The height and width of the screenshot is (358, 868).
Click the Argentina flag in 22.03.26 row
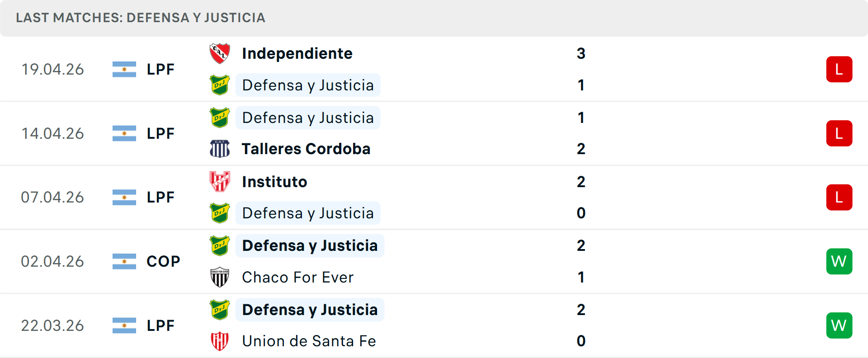[x=124, y=325]
